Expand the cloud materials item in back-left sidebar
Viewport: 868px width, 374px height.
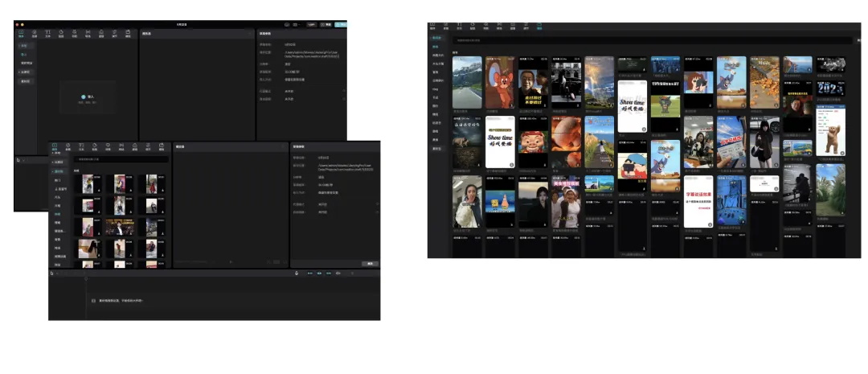26,72
